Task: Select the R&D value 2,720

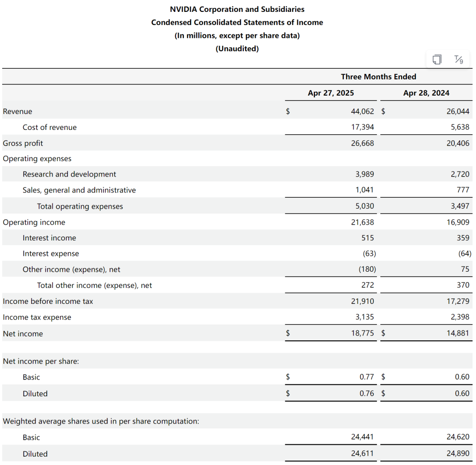Action: coord(460,174)
